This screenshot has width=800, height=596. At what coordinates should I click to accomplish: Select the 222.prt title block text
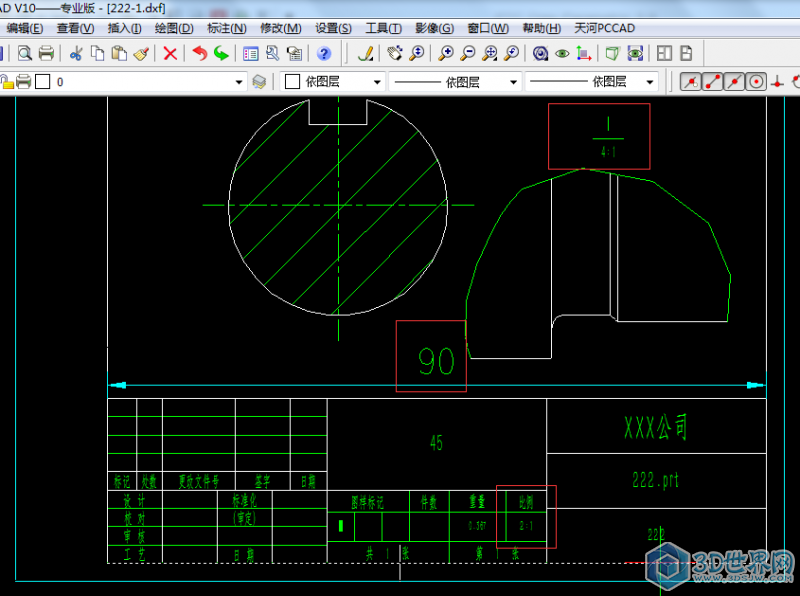pos(655,480)
